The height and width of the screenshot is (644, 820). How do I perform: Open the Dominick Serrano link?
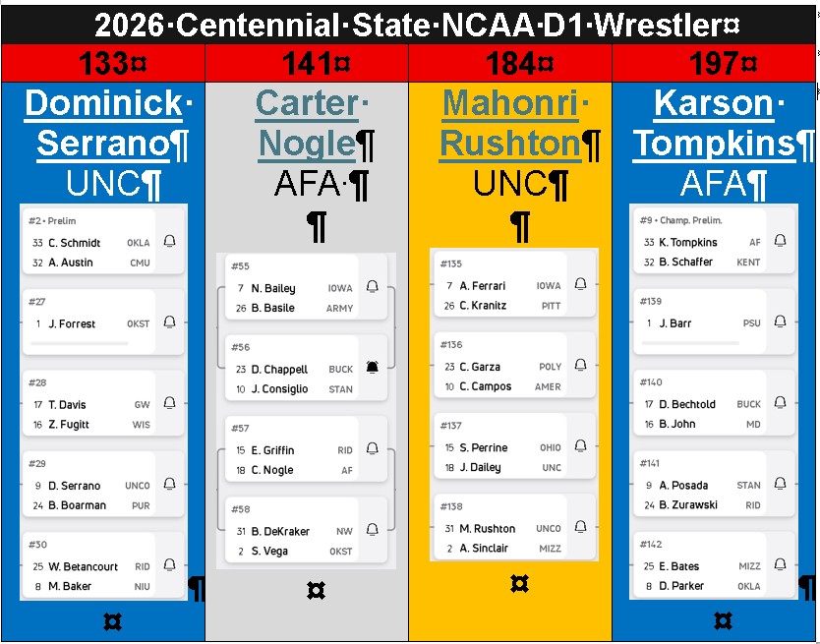tap(103, 123)
